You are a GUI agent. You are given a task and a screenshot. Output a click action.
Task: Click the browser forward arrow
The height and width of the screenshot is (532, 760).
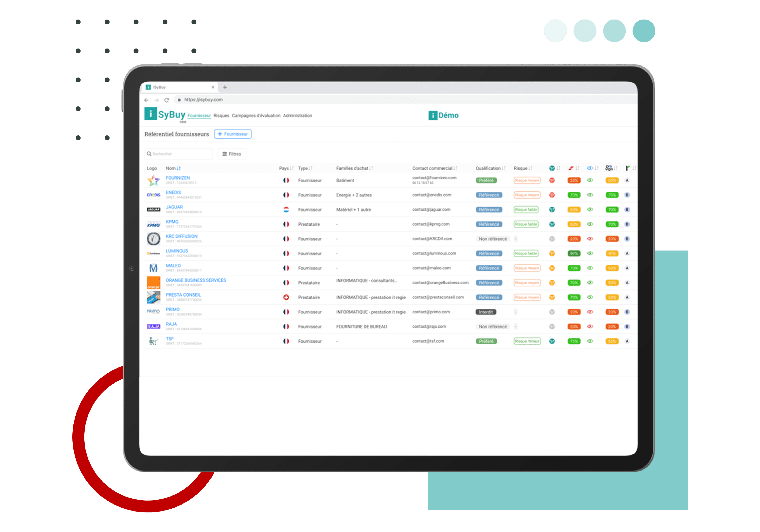157,100
